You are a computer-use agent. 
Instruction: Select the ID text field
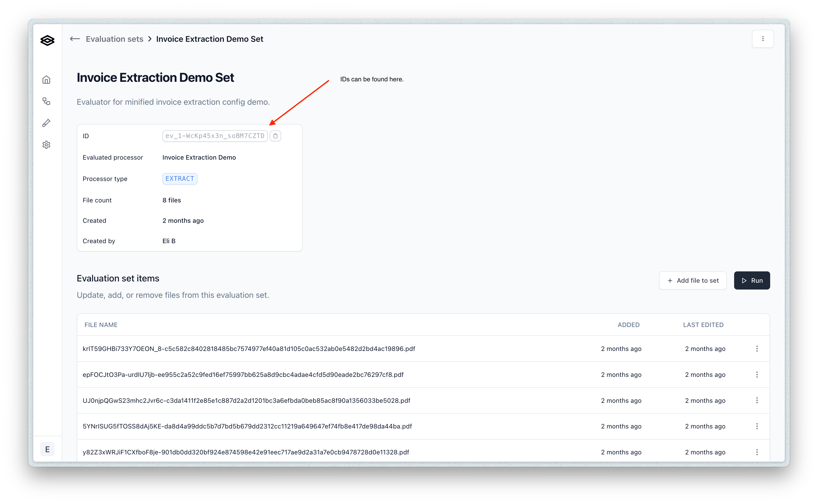215,136
